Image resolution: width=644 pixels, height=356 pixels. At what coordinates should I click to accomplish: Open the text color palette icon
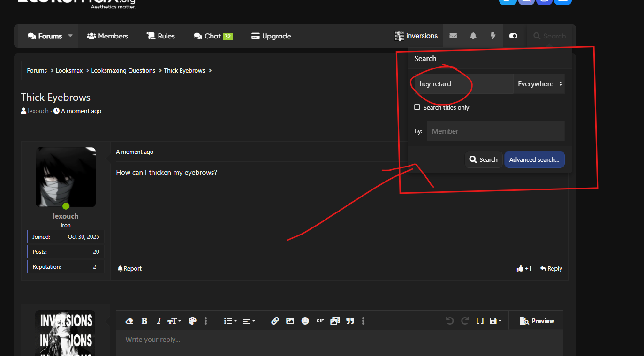(192, 321)
